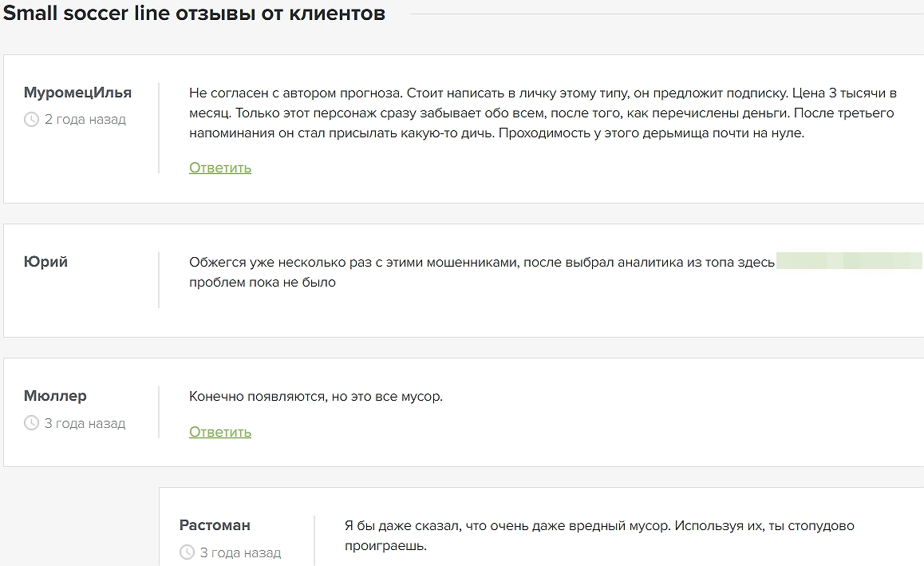
Task: Click the page heading Small soccer line отзывы
Action: [x=195, y=14]
